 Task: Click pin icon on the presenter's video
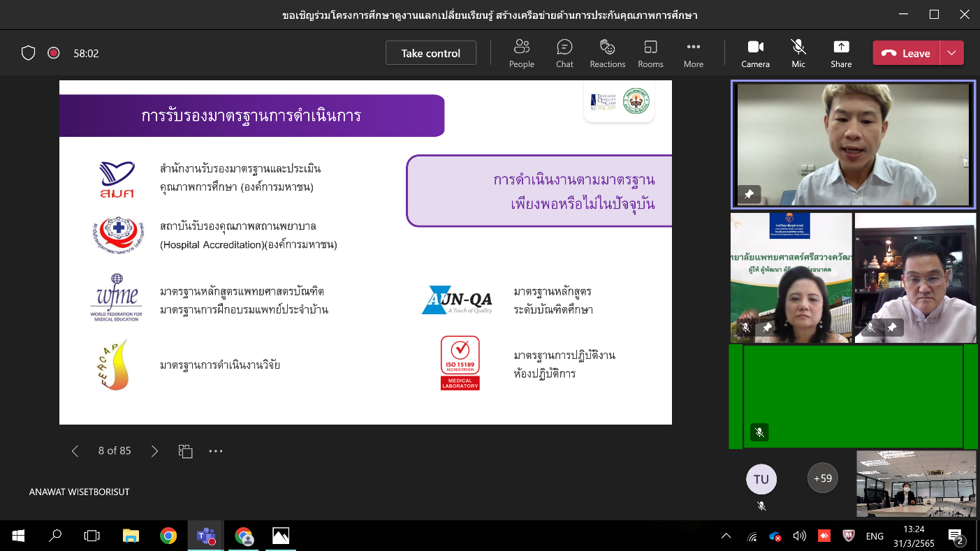(749, 195)
